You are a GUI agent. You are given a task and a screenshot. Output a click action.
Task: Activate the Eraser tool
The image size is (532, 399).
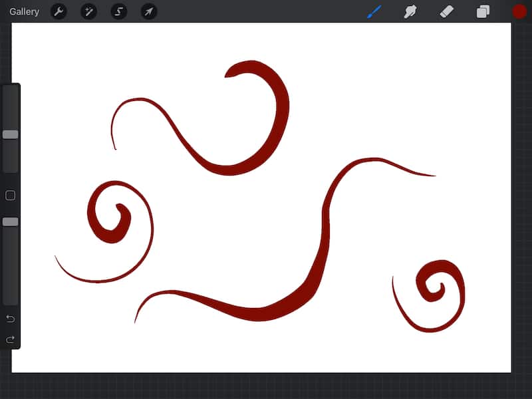tap(447, 11)
